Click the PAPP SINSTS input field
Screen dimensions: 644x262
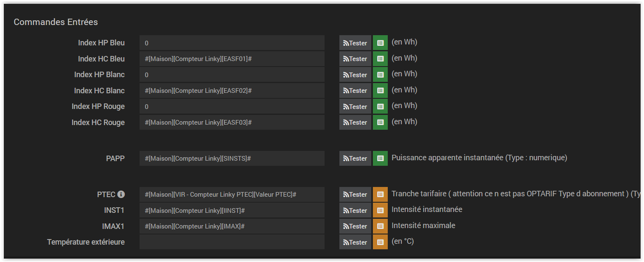(x=232, y=159)
